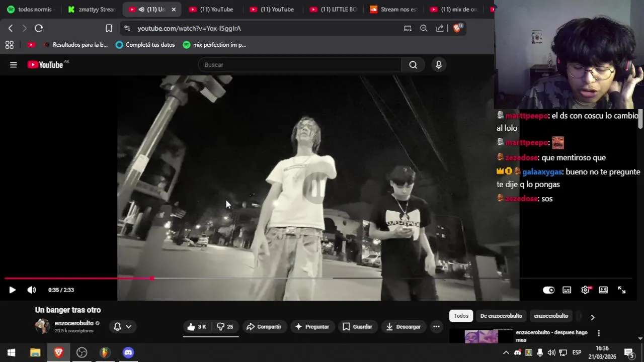This screenshot has width=644, height=362.
Task: Mute the video volume speaker icon
Action: point(32,290)
